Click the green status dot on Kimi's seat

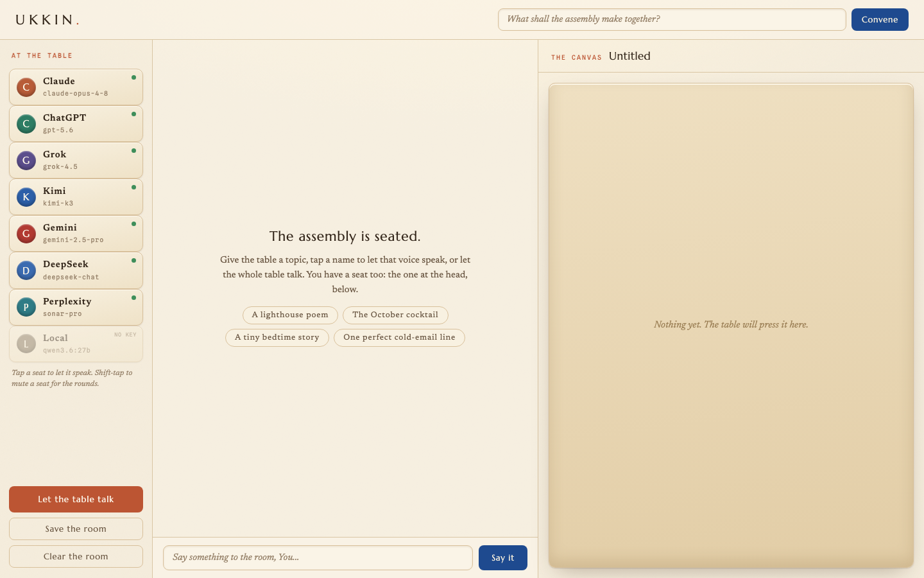pos(133,188)
